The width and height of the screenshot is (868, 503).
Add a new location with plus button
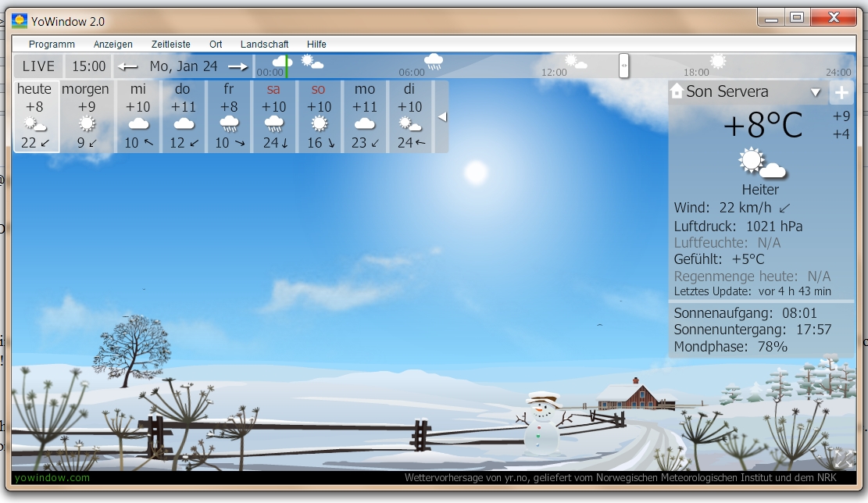[x=841, y=92]
